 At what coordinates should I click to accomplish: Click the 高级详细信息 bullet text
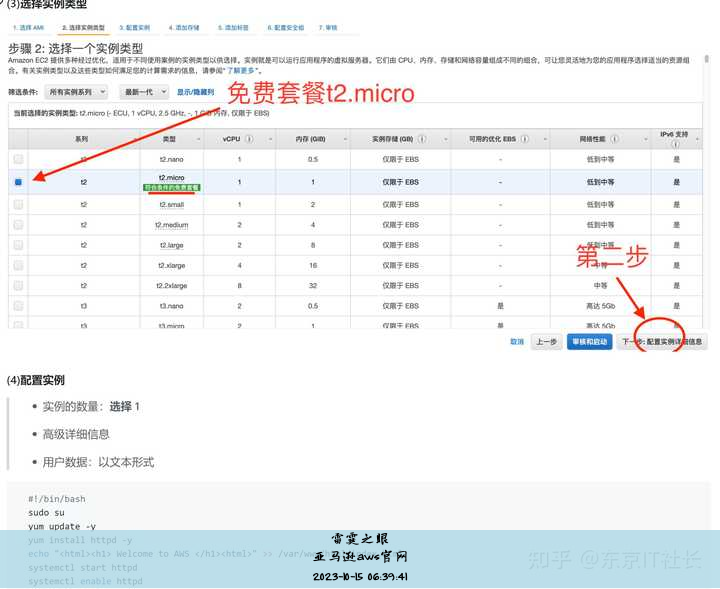76,434
